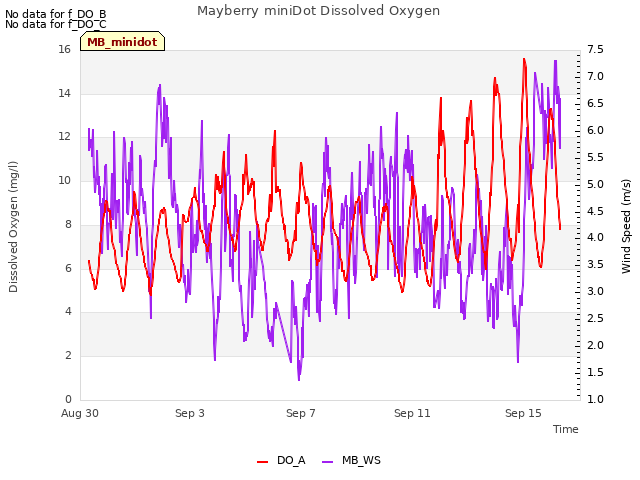Click the 7.0 wind speed axis label
Screen dimensions: 640x480
click(595, 77)
